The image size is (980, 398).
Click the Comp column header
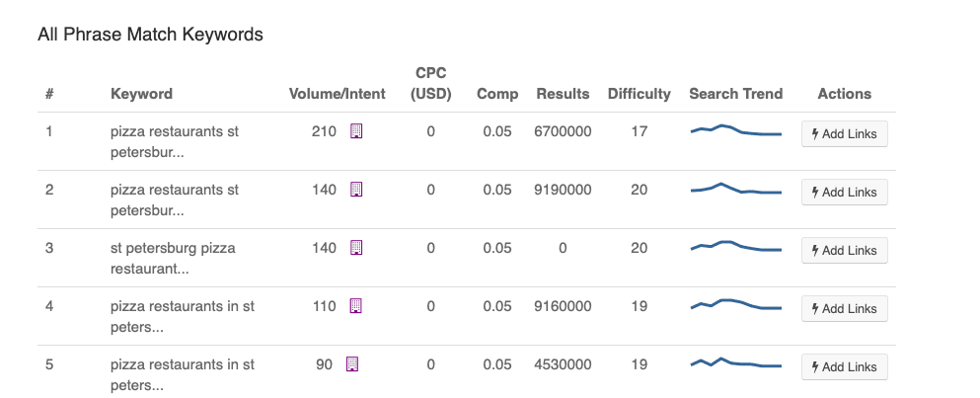tap(497, 94)
